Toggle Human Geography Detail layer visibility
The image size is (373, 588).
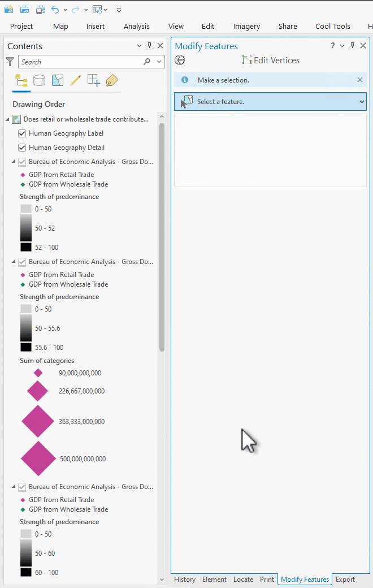point(22,148)
